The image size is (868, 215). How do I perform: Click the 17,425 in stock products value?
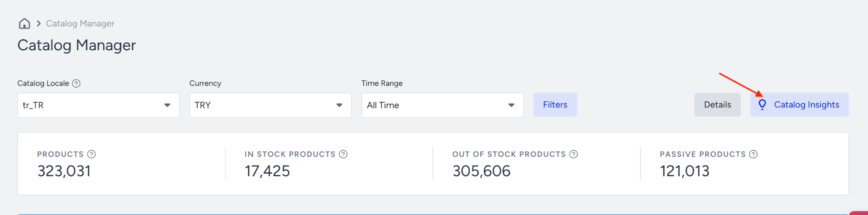click(x=267, y=171)
